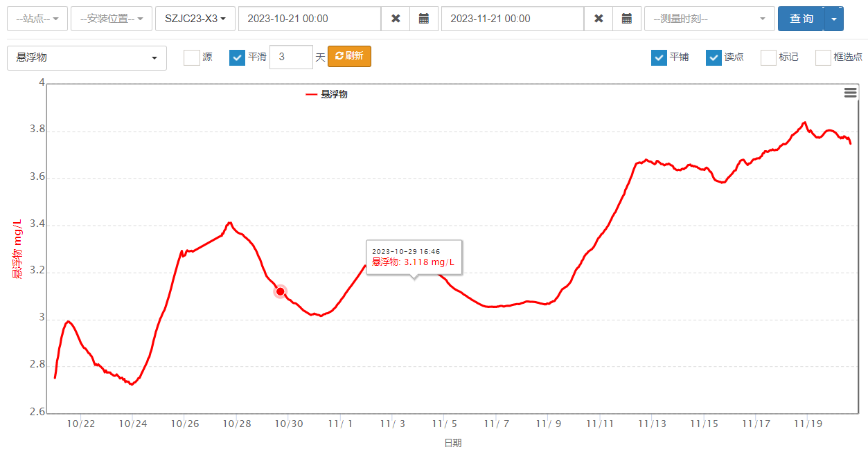Expand the 悬浮物 parameter selector
This screenshot has height=454, width=868.
[87, 58]
